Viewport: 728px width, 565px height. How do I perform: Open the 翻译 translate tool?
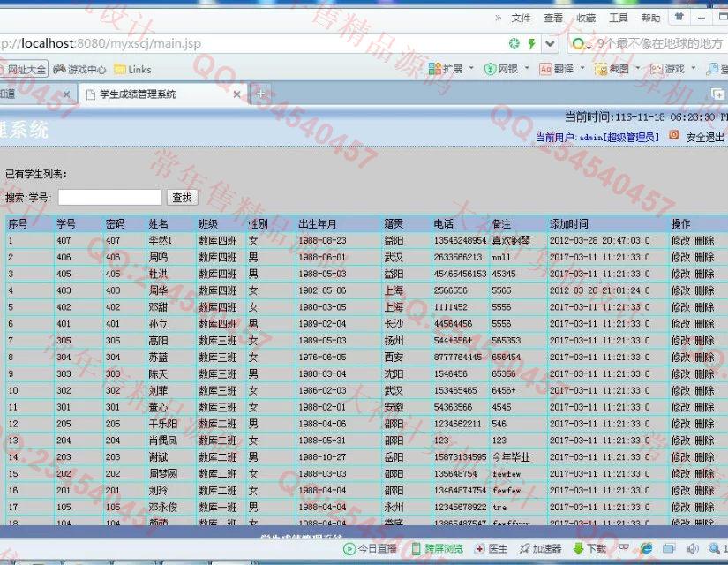click(x=556, y=69)
